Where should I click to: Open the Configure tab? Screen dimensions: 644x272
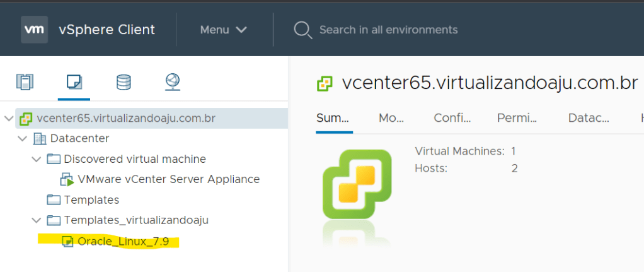pyautogui.click(x=452, y=118)
